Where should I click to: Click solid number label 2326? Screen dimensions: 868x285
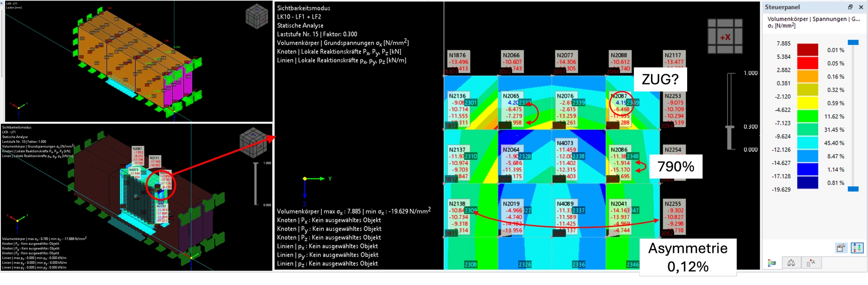[x=525, y=265]
